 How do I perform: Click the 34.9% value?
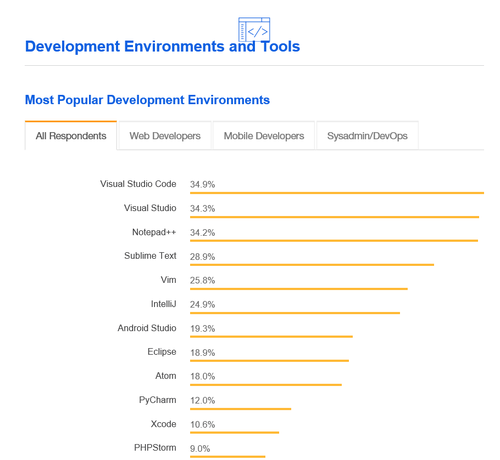point(202,184)
